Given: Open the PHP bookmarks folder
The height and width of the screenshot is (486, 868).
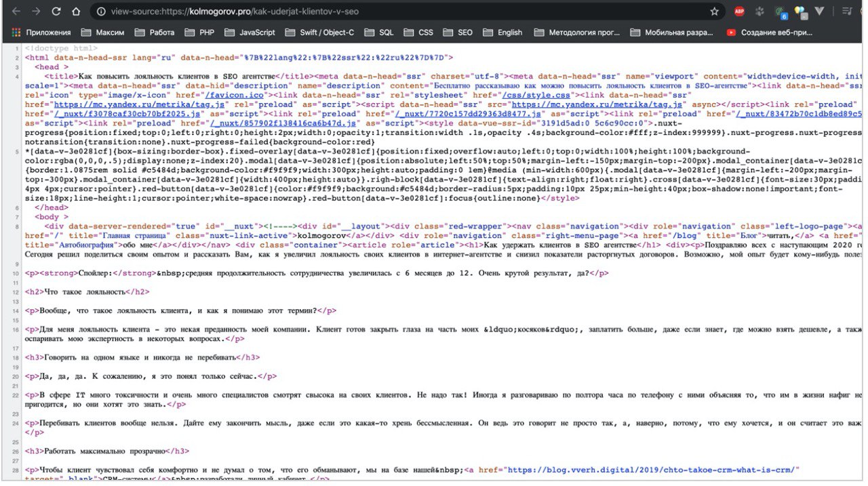Looking at the screenshot, I should tap(199, 32).
